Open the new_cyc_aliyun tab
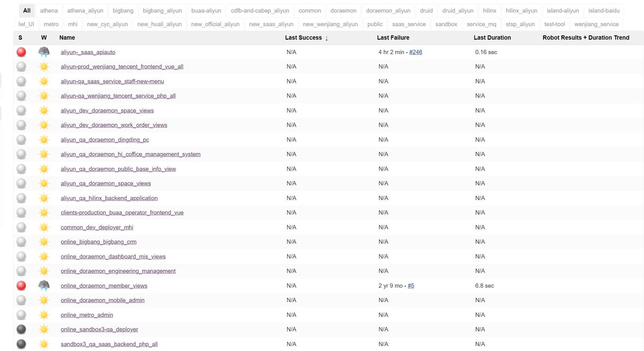644x351 pixels. pos(107,24)
